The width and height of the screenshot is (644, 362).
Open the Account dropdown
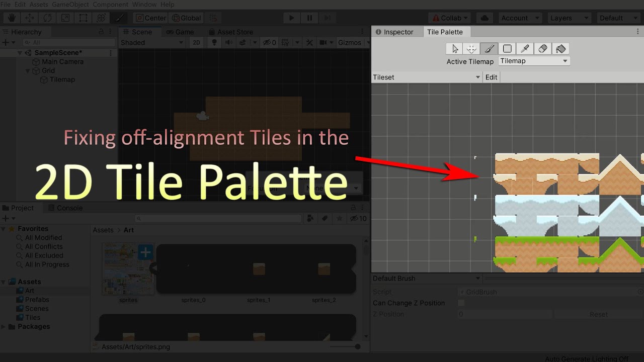[x=520, y=18]
